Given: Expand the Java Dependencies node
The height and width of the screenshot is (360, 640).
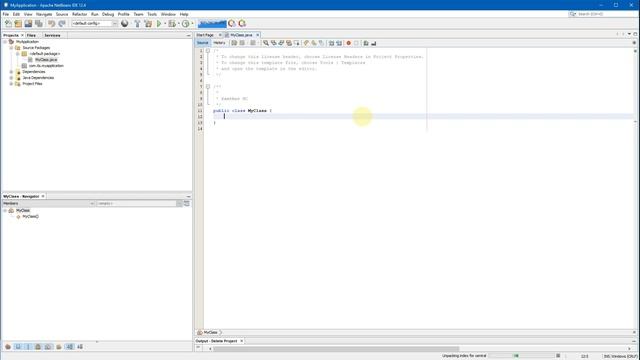Looking at the screenshot, I should (x=11, y=78).
